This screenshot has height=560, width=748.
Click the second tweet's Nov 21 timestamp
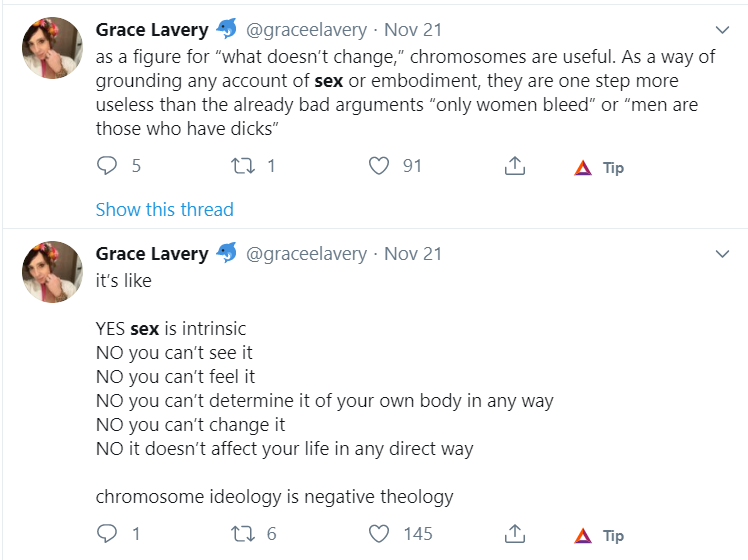pyautogui.click(x=413, y=254)
